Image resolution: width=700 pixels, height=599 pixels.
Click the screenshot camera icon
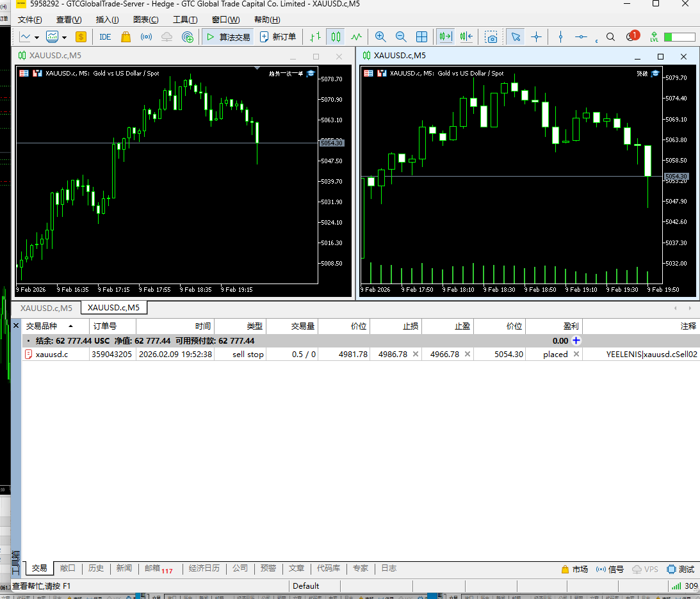(491, 37)
